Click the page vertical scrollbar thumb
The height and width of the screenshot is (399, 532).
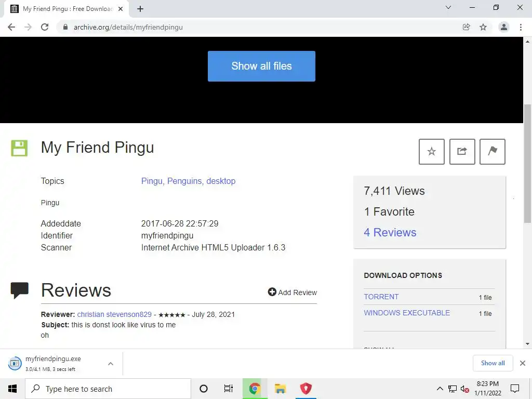528,164
